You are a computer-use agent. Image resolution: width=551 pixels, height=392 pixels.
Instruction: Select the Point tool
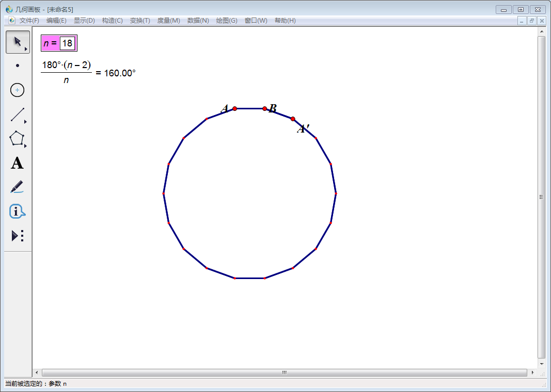(x=18, y=66)
